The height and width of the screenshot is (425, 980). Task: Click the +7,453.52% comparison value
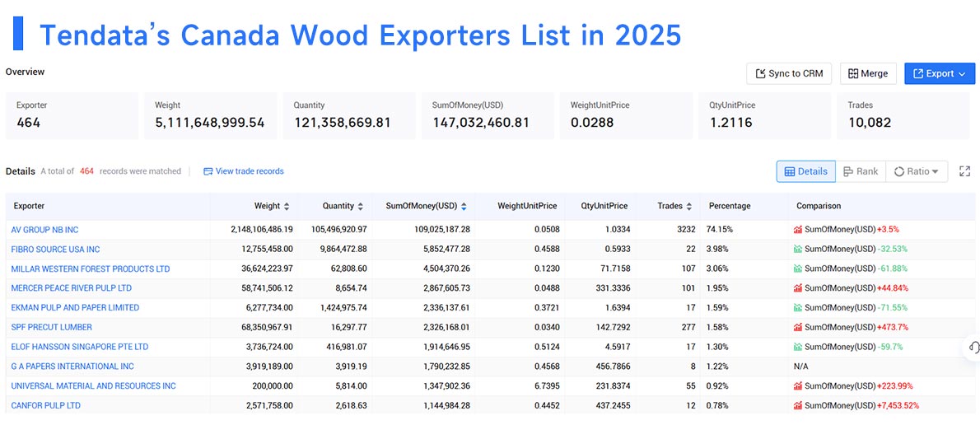[898, 405]
